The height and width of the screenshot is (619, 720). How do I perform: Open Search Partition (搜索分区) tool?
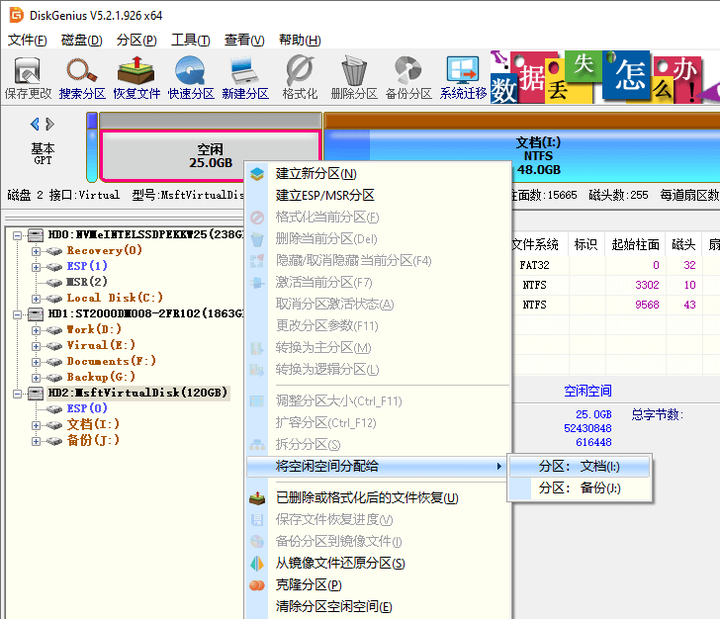(82, 78)
